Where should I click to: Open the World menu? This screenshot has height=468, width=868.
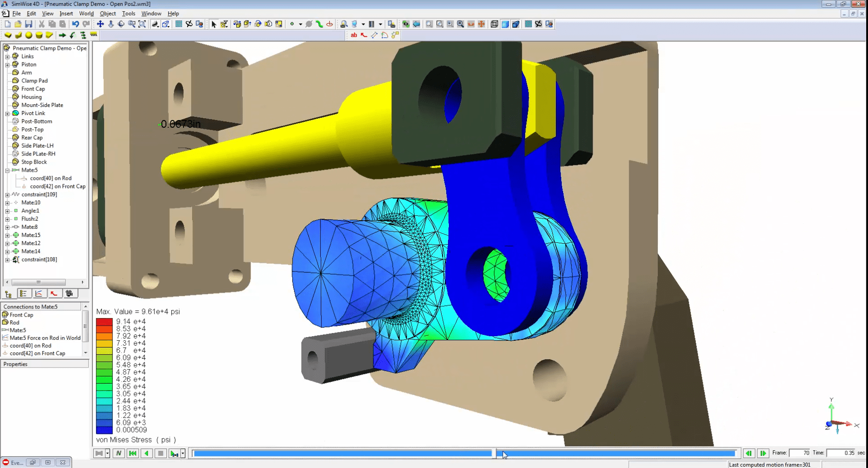[x=86, y=14]
